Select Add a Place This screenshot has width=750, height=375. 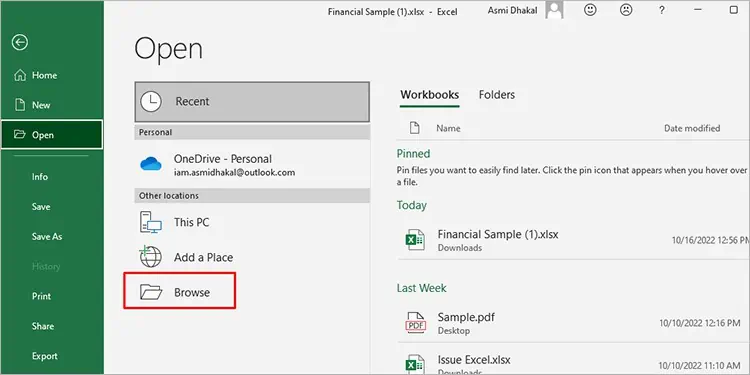[x=252, y=257]
